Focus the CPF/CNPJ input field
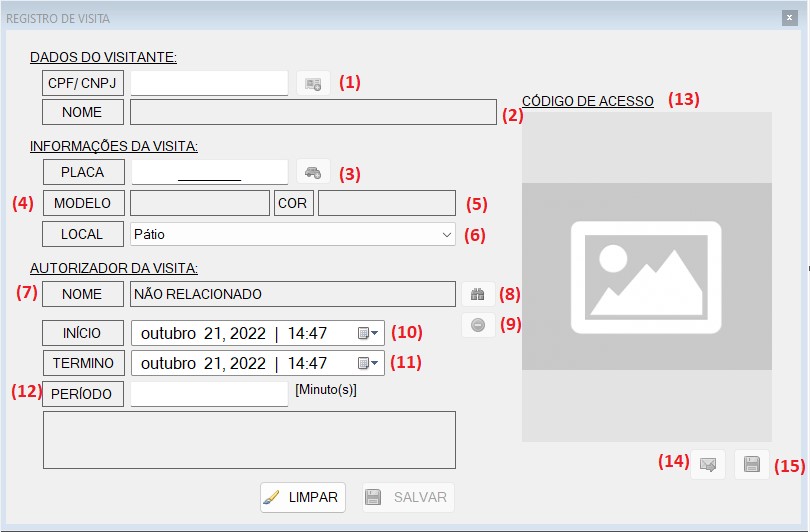The width and height of the screenshot is (810, 532). pos(209,83)
